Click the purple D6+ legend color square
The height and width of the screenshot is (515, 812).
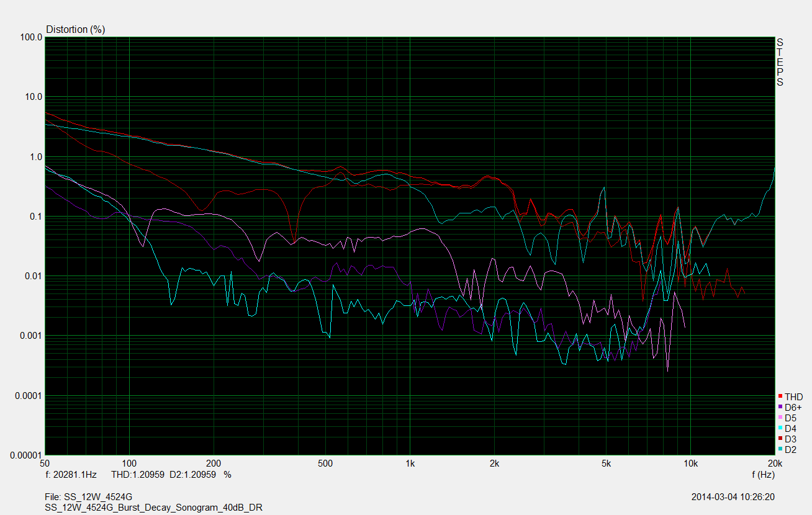pos(780,407)
